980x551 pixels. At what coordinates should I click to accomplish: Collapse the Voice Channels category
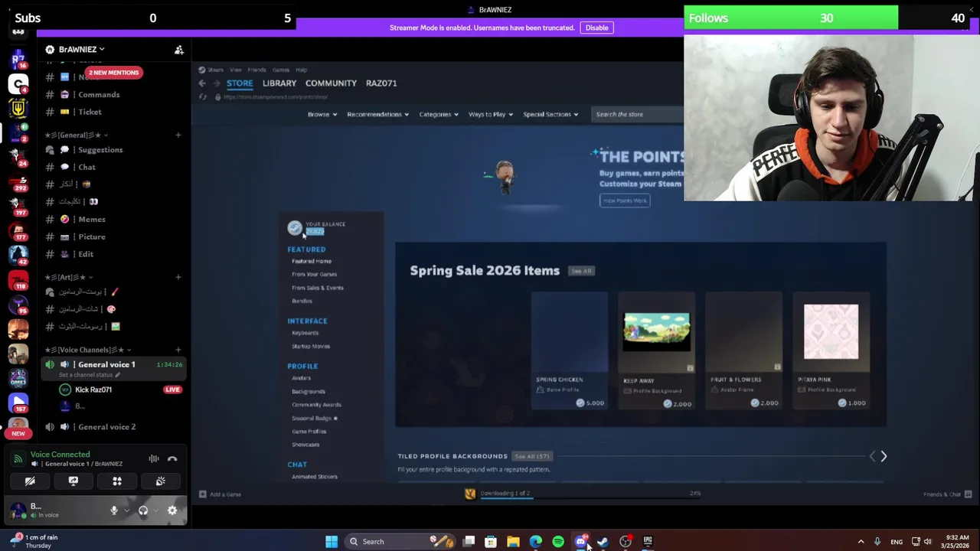coord(88,350)
